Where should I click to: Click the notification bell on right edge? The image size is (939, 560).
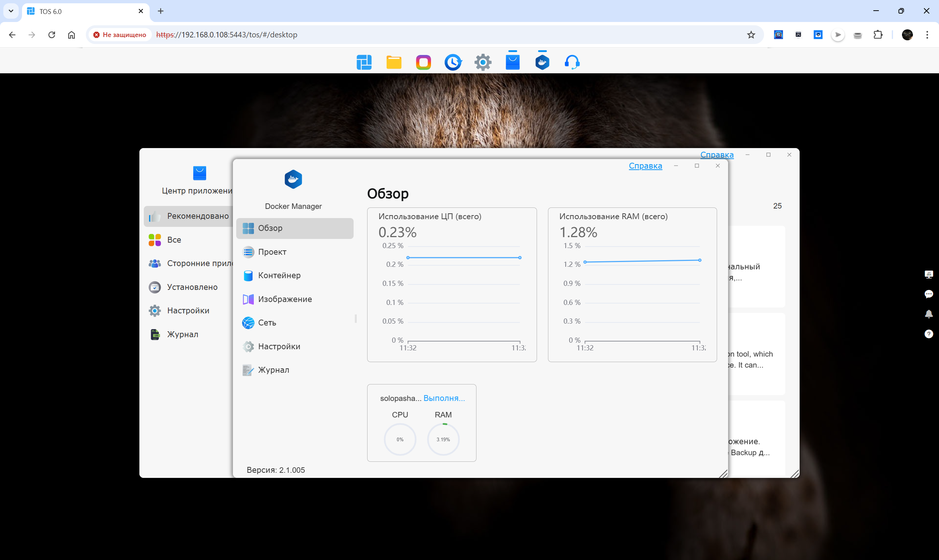click(929, 314)
